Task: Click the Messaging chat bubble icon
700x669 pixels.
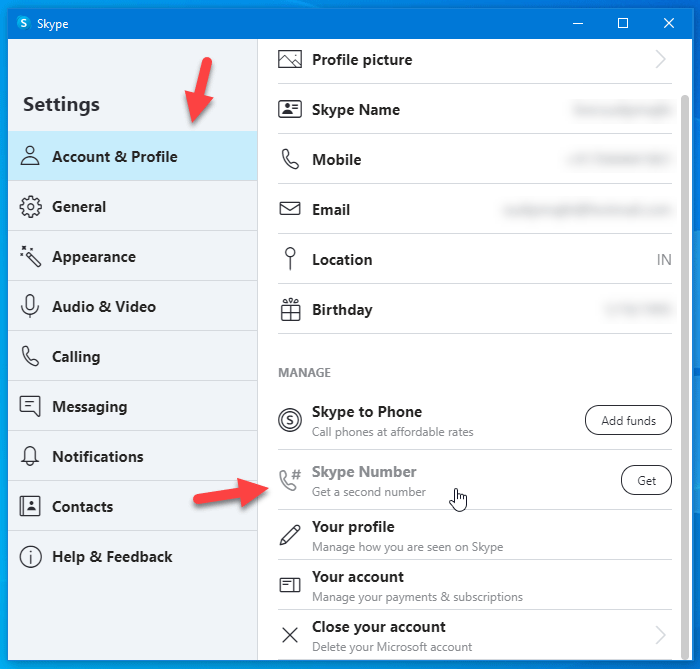Action: 30,406
